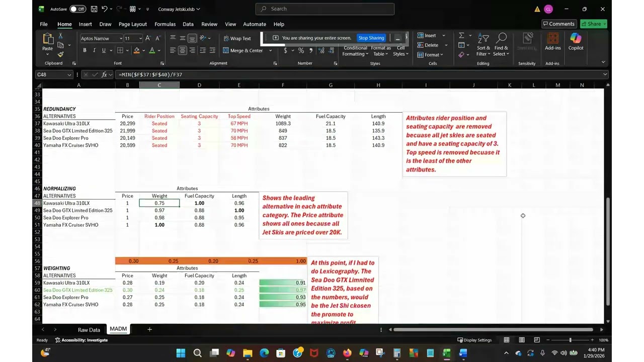644x362 pixels.
Task: Expand Find & Select menu
Action: coord(501,44)
